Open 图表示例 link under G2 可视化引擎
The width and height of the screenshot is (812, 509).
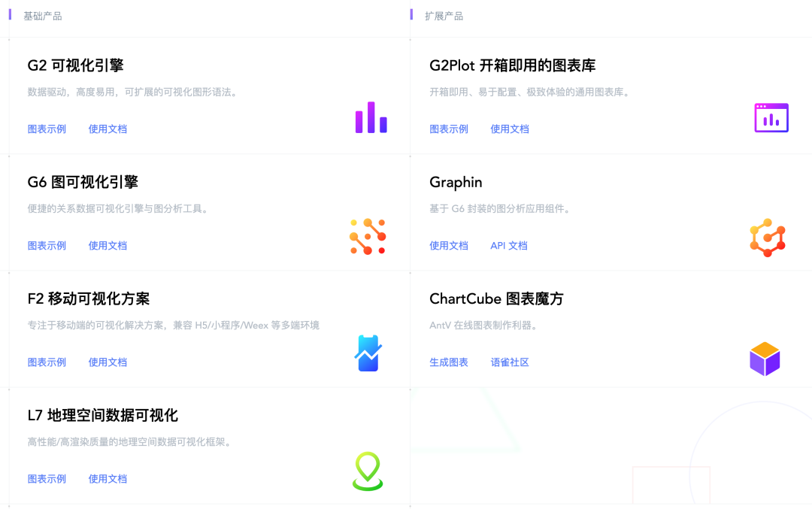(x=47, y=129)
